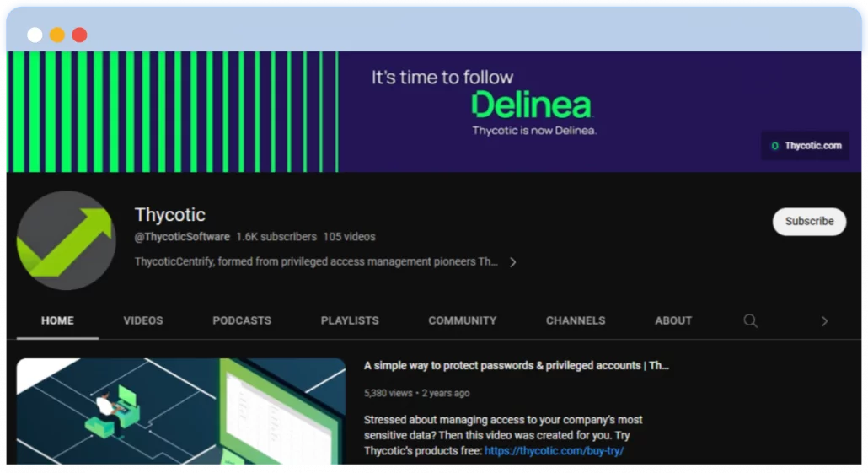Open the Thycotic.com banner link
This screenshot has height=473, width=868.
click(x=806, y=146)
